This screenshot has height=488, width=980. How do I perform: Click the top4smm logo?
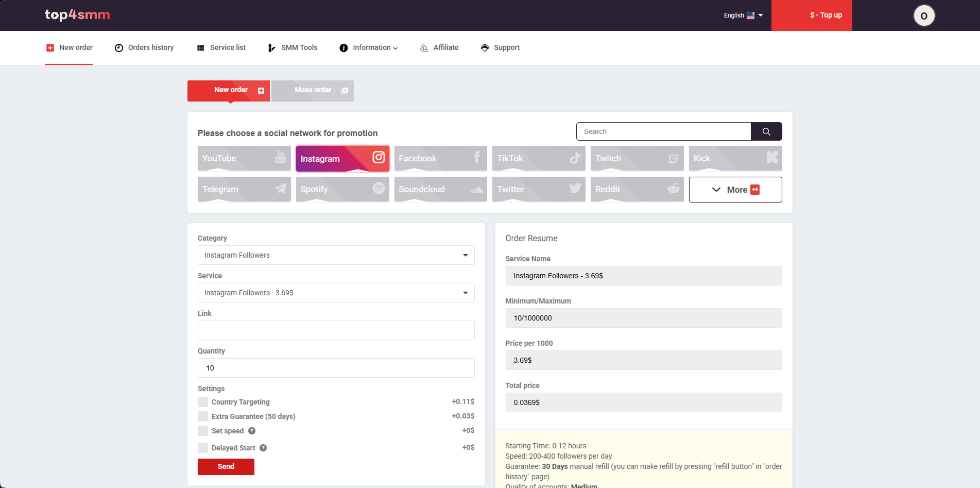(x=77, y=15)
